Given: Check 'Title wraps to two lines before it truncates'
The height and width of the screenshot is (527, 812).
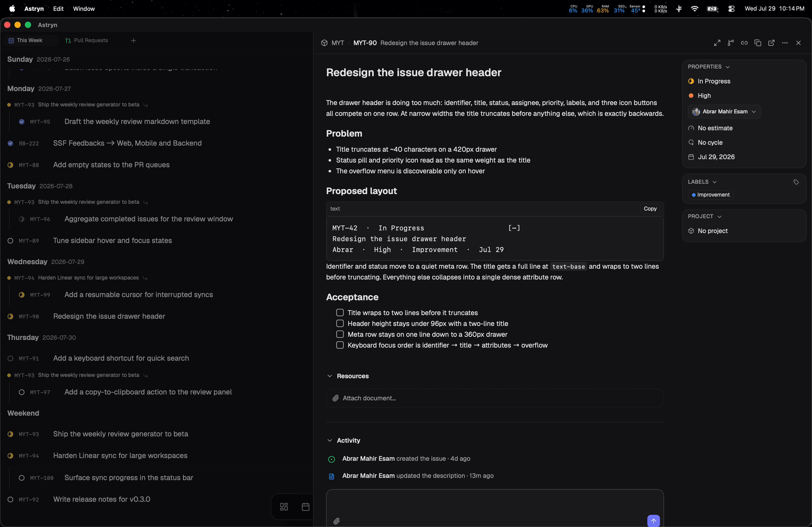Looking at the screenshot, I should point(340,313).
